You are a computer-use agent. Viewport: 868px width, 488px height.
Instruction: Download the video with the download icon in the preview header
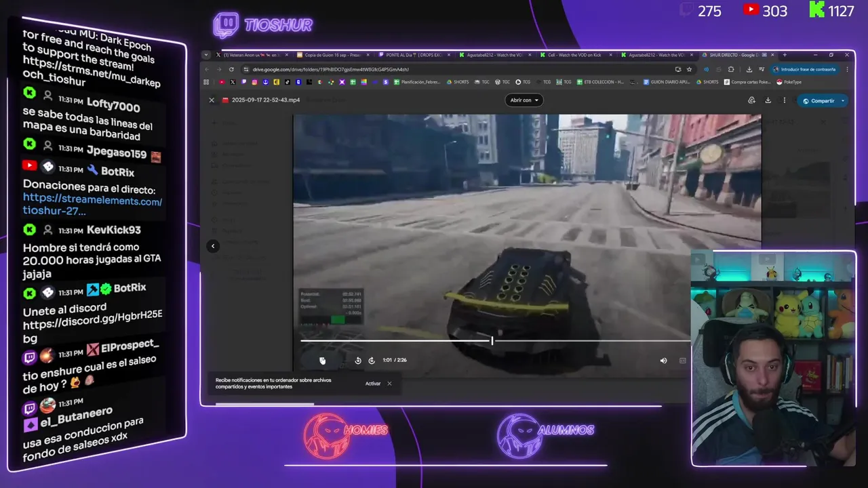tap(768, 100)
